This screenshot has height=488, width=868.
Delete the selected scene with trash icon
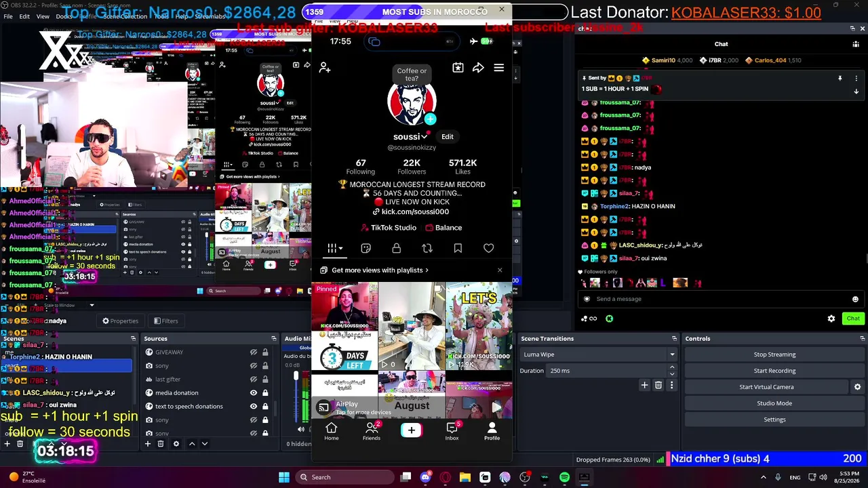click(x=20, y=444)
